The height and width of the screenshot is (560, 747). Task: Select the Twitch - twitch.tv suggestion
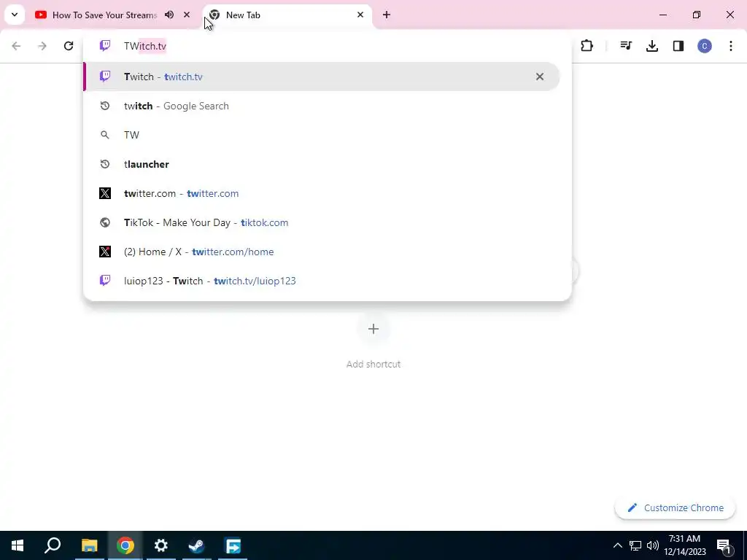(322, 77)
